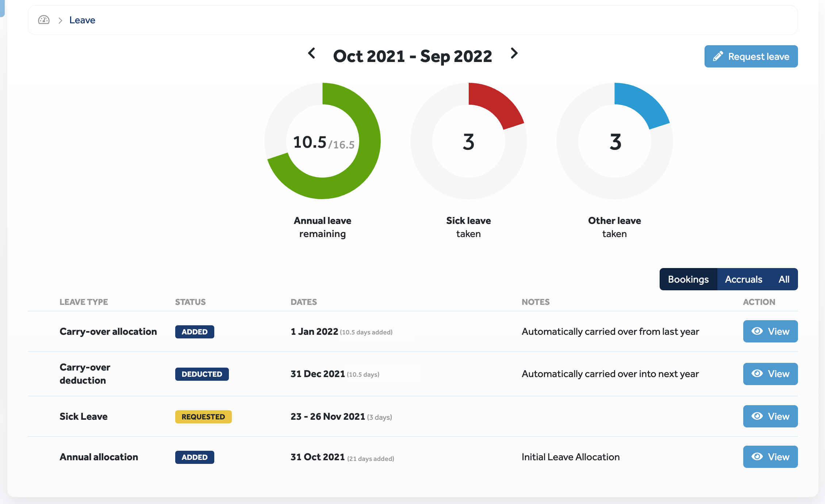This screenshot has height=504, width=825.
Task: Click the Leave Type column header
Action: tap(84, 302)
